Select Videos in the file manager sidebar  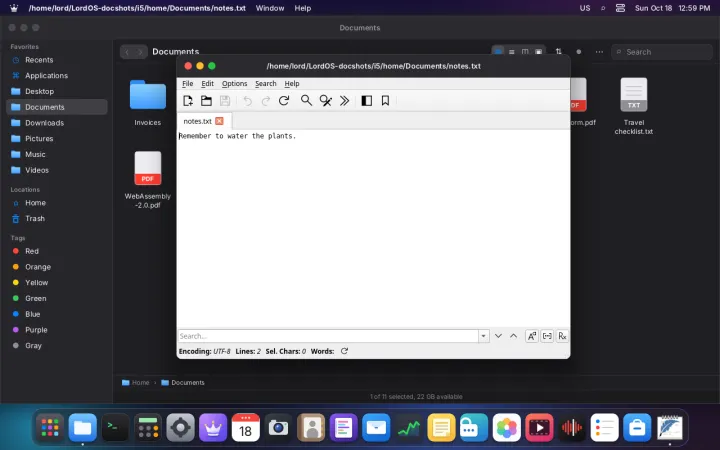point(57,170)
